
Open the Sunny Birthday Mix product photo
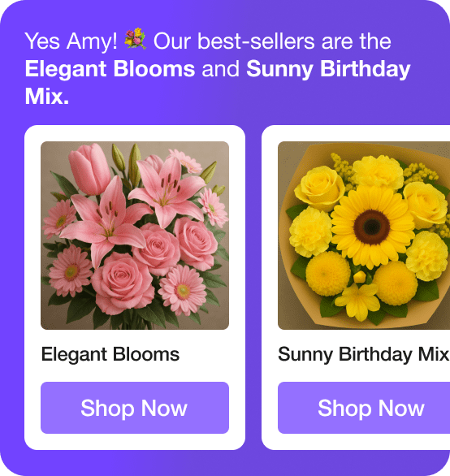point(364,236)
